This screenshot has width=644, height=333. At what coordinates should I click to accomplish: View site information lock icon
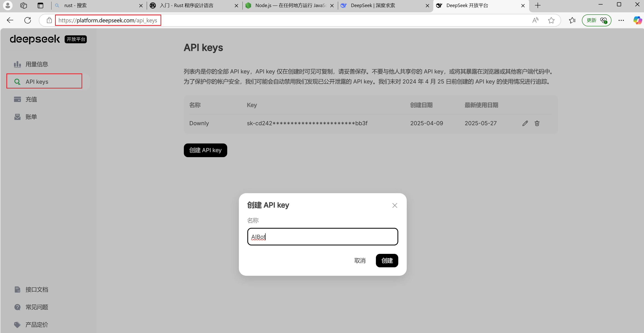tap(49, 20)
